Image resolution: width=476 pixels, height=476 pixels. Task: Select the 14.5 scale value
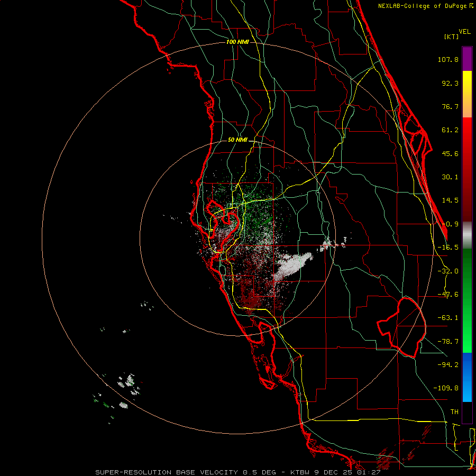450,200
